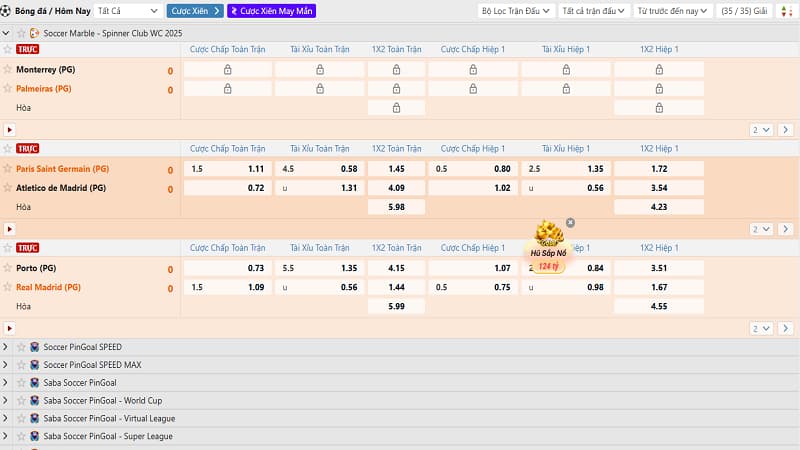Viewport: 800px width, 450px height.
Task: Select PSG handicap odds 1.11
Action: click(x=228, y=169)
